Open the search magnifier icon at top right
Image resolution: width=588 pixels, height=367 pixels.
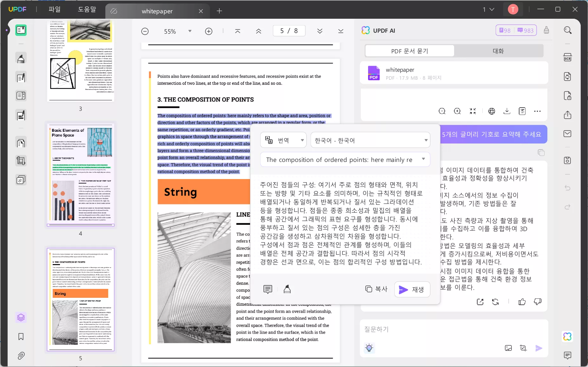[x=568, y=30]
